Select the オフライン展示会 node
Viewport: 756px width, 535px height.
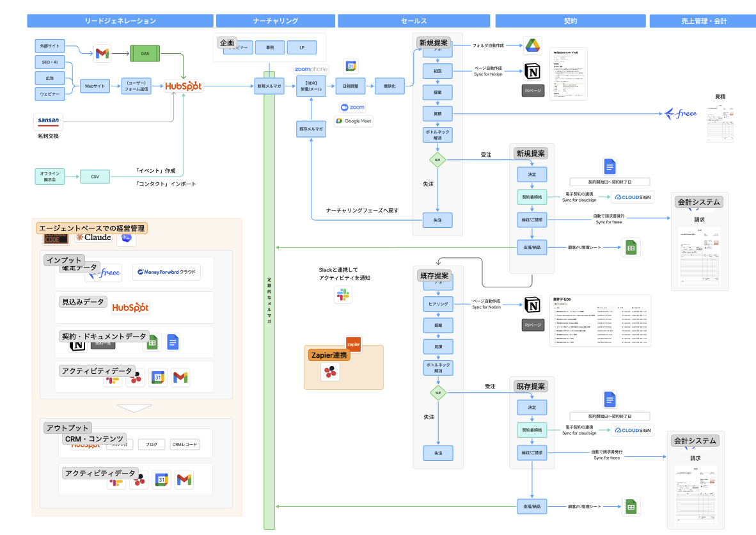(50, 177)
